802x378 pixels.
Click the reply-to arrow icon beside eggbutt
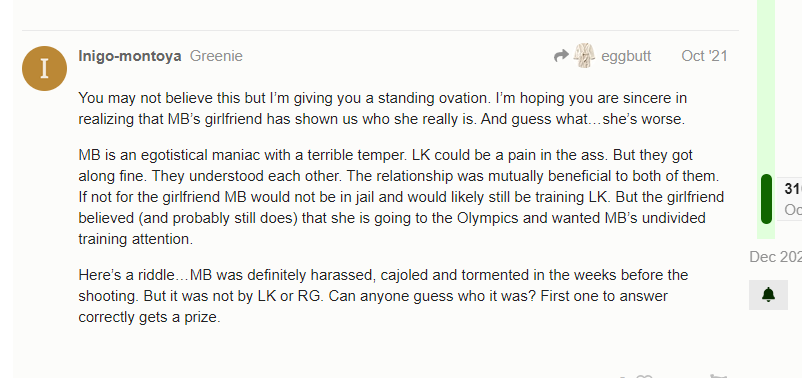561,56
